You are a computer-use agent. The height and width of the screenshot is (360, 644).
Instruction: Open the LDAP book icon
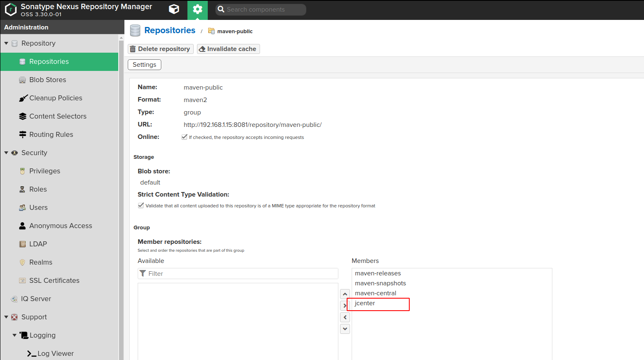[22, 244]
